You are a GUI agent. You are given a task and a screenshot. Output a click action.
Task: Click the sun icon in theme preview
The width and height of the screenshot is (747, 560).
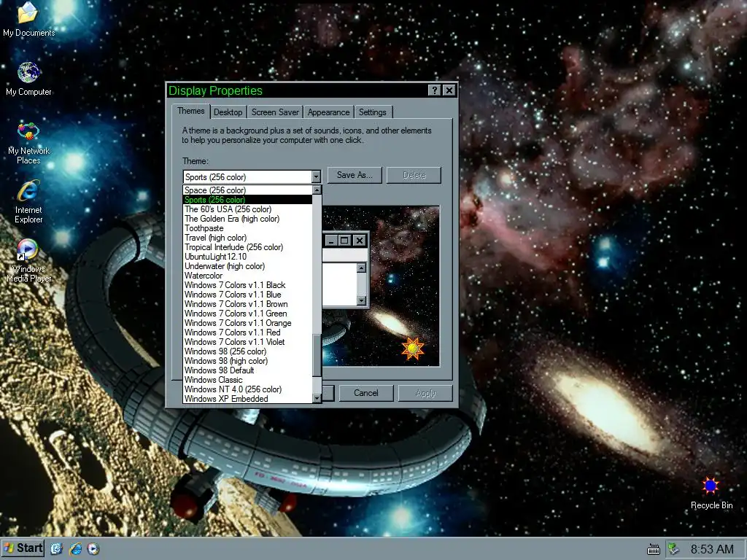[413, 348]
